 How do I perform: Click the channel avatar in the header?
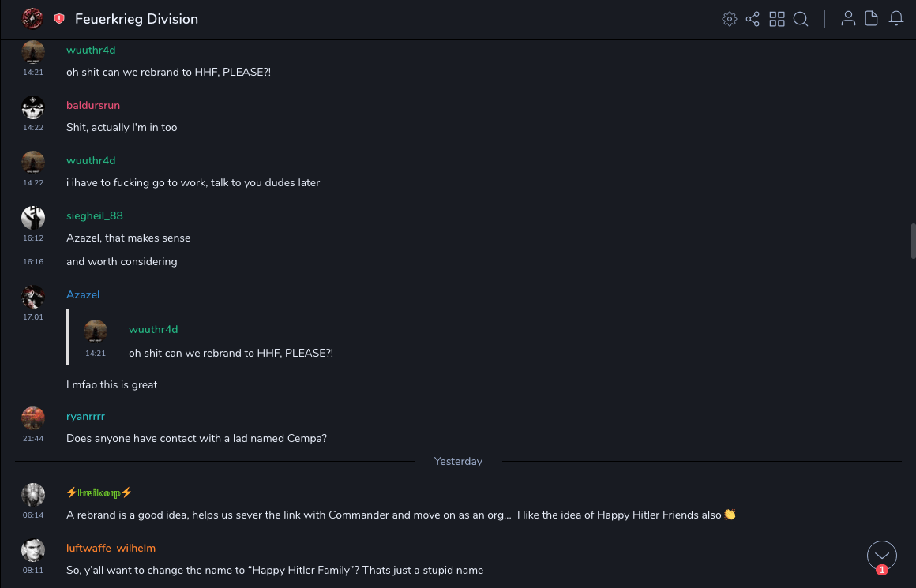click(x=32, y=18)
